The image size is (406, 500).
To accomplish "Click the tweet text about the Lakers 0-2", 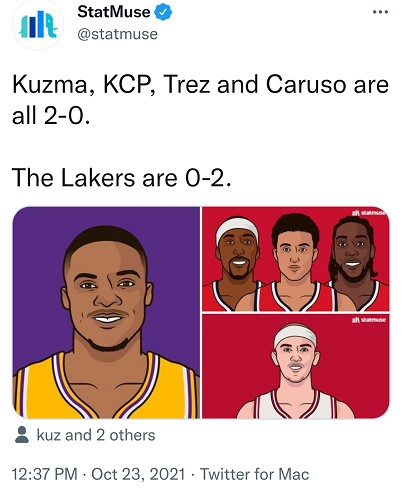I will [x=122, y=177].
